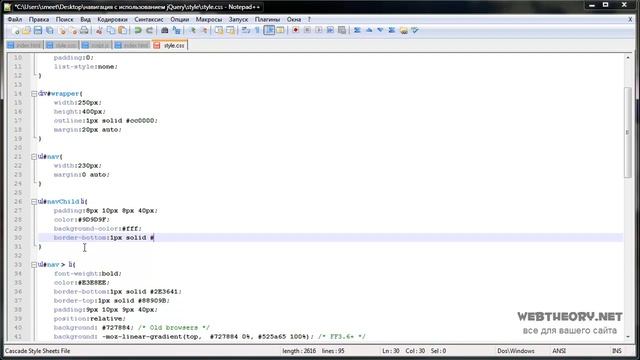Click the 'background-color:#fff;' code line
The width and height of the screenshot is (640, 360).
[98, 229]
